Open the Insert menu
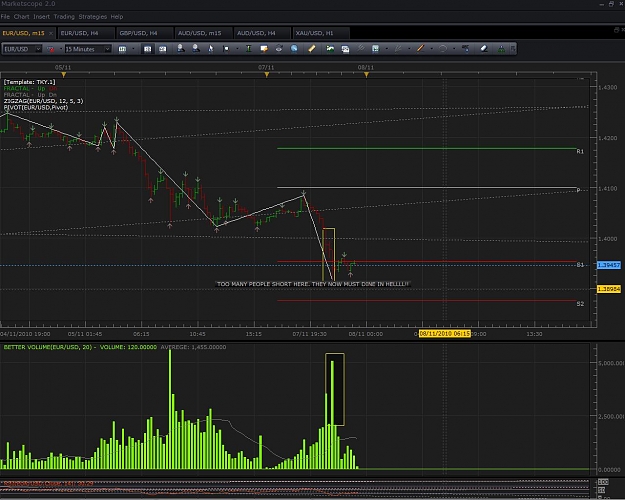Screen dimensions: 625x500 41,17
